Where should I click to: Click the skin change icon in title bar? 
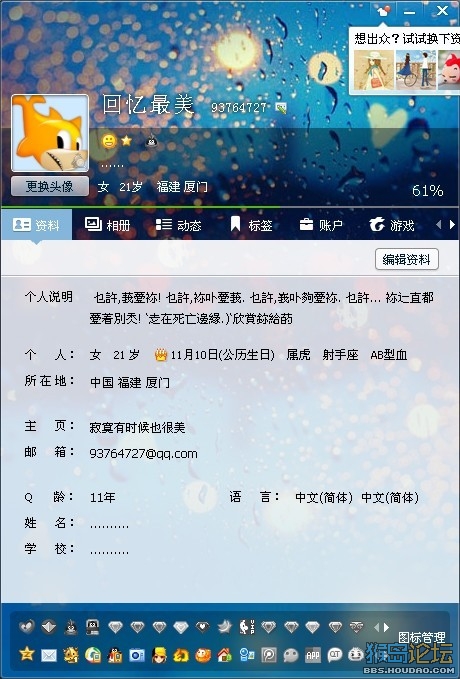point(382,10)
